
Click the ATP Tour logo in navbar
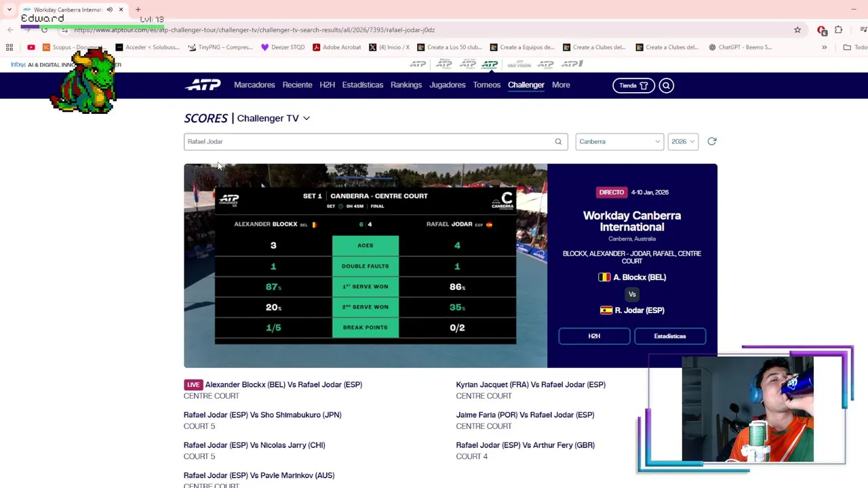[x=203, y=85]
